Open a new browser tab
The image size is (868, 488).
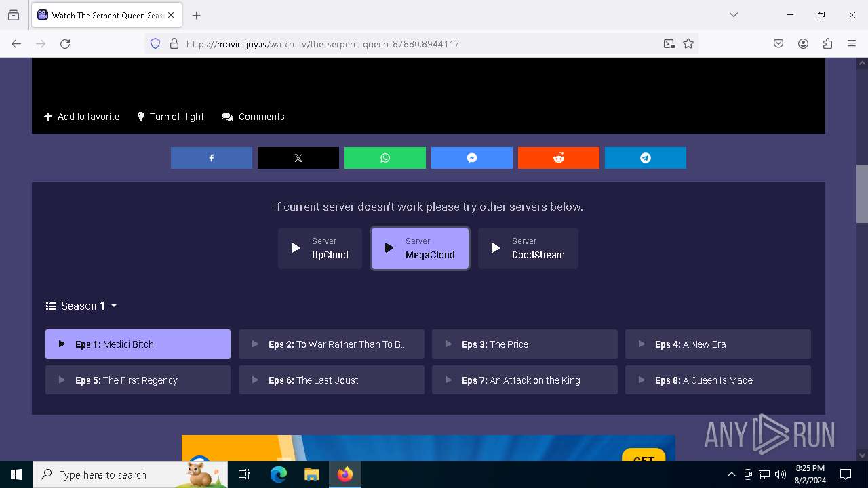(x=197, y=15)
